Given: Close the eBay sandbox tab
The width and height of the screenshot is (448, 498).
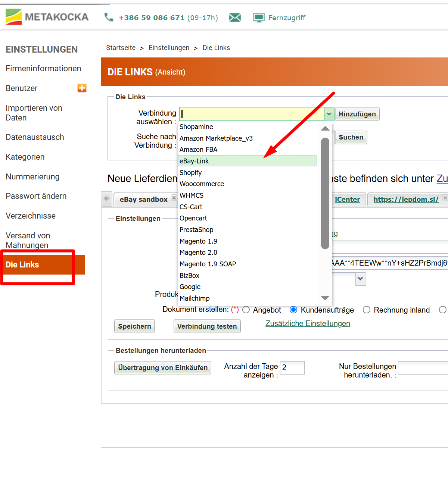Looking at the screenshot, I should [174, 198].
